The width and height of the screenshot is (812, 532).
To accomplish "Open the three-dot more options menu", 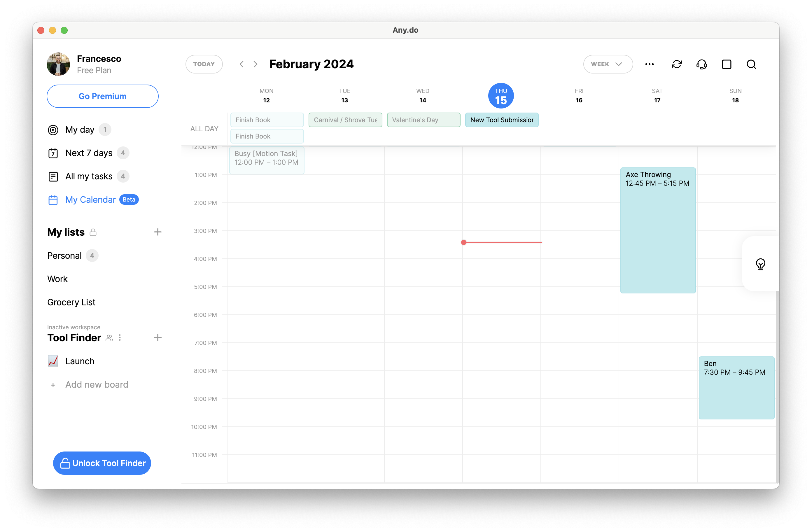I will pyautogui.click(x=649, y=64).
